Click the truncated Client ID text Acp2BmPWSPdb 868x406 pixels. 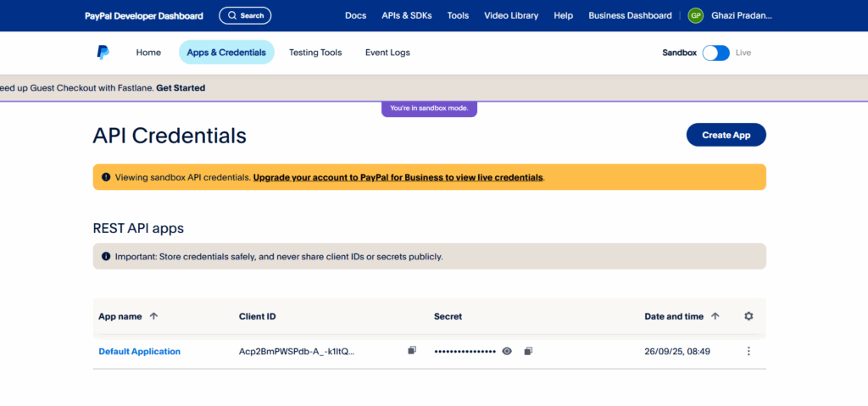click(x=297, y=351)
